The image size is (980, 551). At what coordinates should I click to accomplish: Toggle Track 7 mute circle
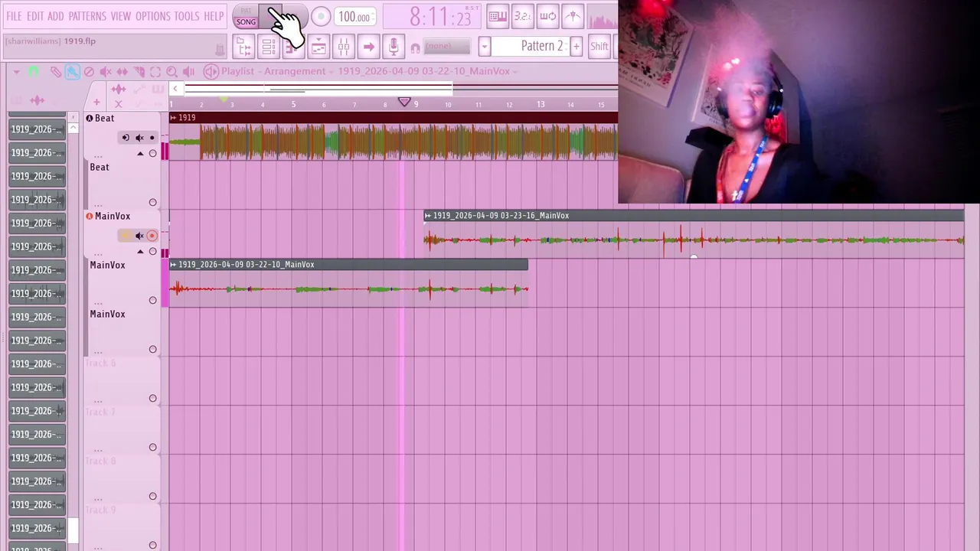pyautogui.click(x=153, y=448)
